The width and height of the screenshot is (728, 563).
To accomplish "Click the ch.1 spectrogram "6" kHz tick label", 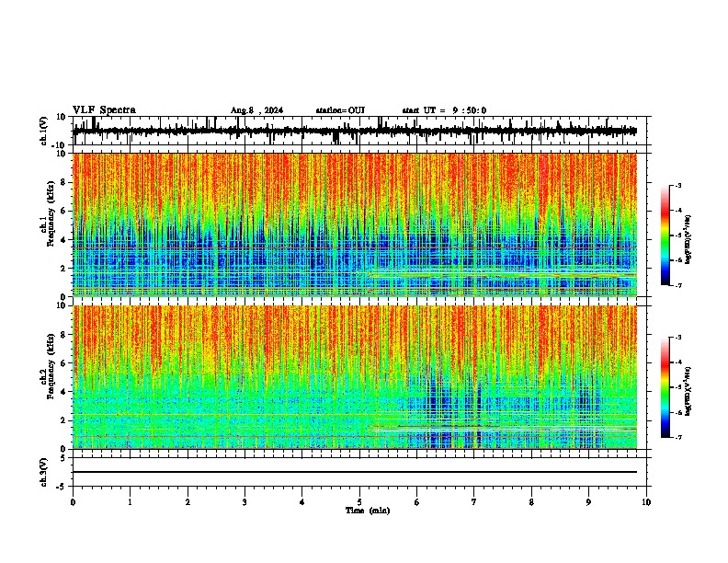I will (64, 212).
